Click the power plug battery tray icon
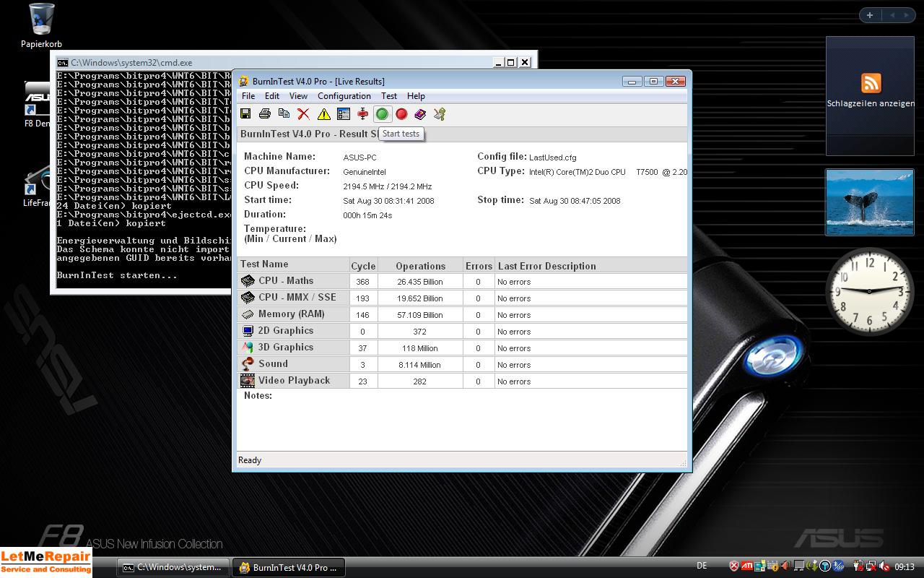 (x=858, y=566)
